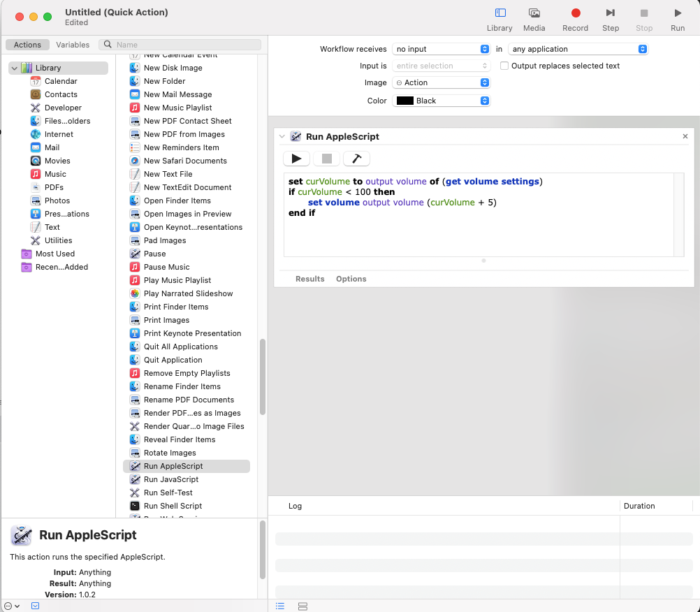Select Run AppleScript in actions list
The width and height of the screenshot is (700, 612).
point(187,466)
